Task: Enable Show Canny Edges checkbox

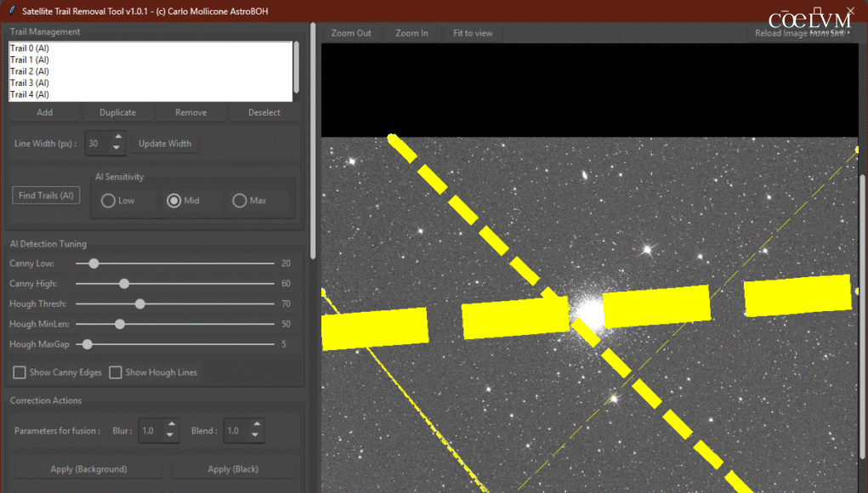Action: (x=20, y=372)
